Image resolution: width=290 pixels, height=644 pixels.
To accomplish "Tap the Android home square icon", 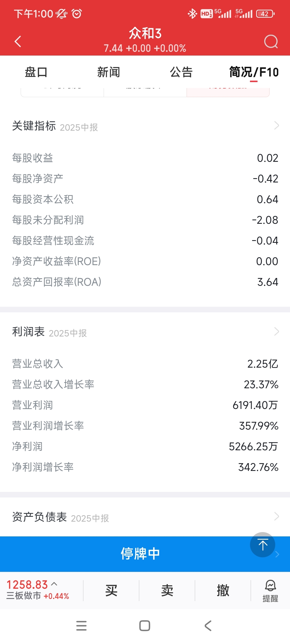I will 145,625.
